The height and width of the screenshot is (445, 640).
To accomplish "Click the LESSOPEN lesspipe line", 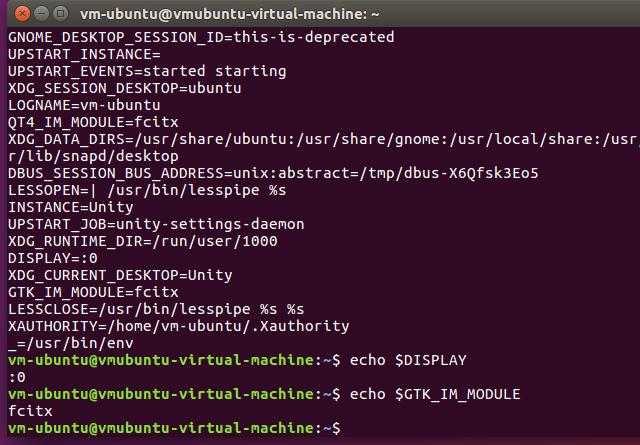I will coord(147,190).
